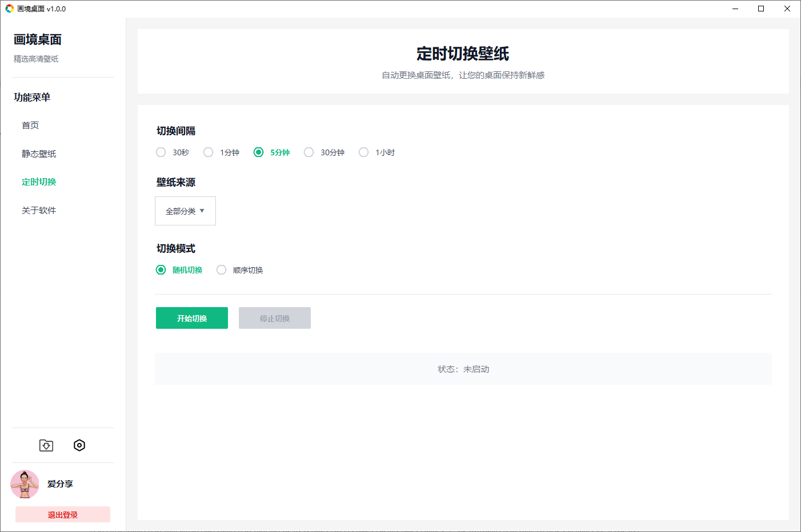Image resolution: width=801 pixels, height=532 pixels.
Task: Set the interval to 30分钟
Action: (x=309, y=152)
